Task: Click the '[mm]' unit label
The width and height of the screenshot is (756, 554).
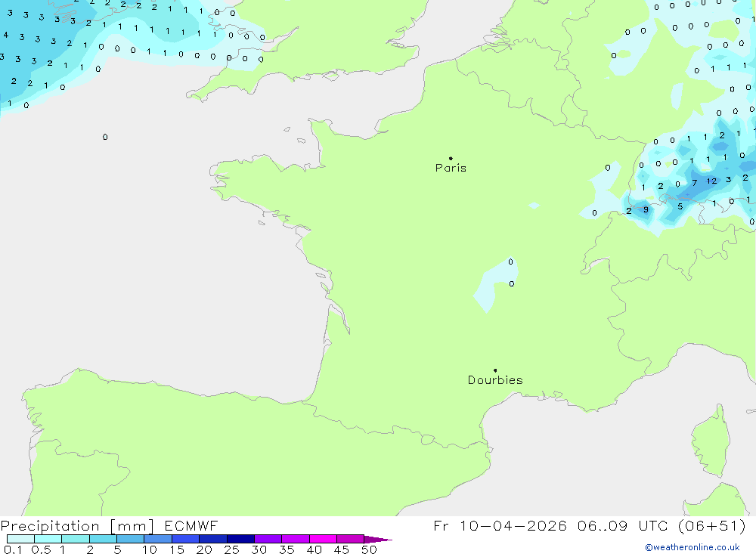Action: [x=132, y=526]
